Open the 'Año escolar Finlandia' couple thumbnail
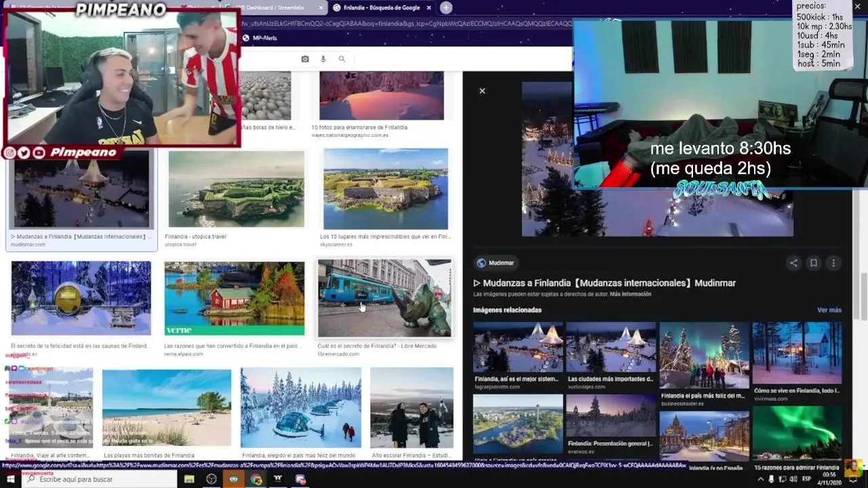Viewport: 868px width, 488px height. coord(412,407)
